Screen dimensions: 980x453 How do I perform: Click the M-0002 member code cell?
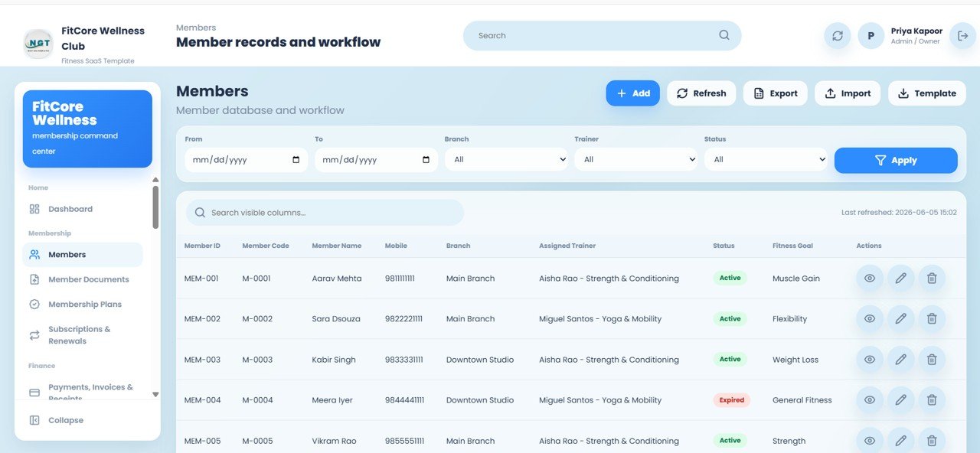tap(257, 319)
